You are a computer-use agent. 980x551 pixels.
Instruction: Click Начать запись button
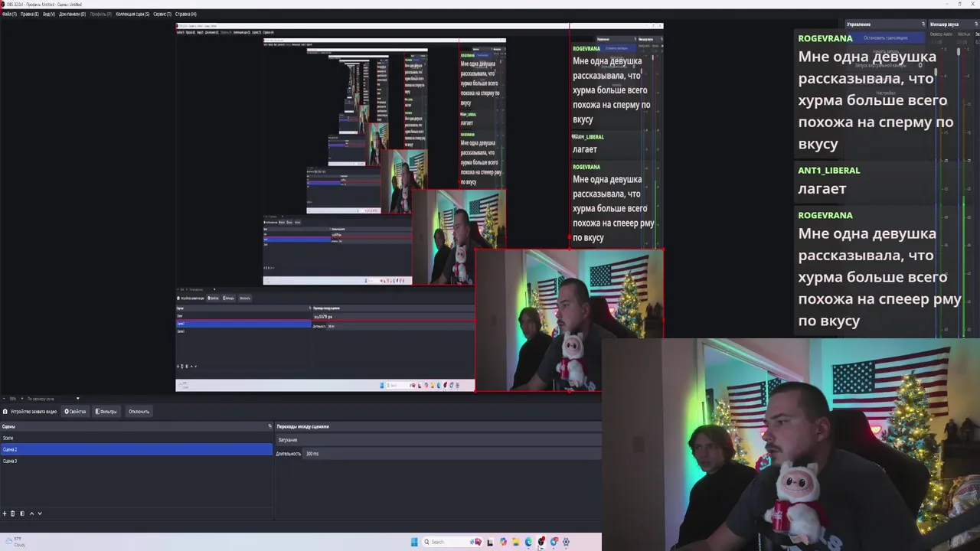[886, 51]
